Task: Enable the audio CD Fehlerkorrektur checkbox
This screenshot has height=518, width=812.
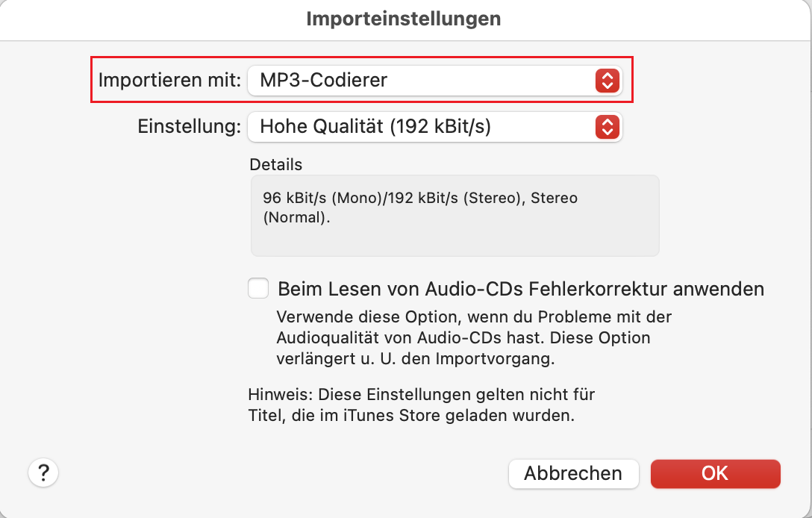Action: (x=258, y=288)
